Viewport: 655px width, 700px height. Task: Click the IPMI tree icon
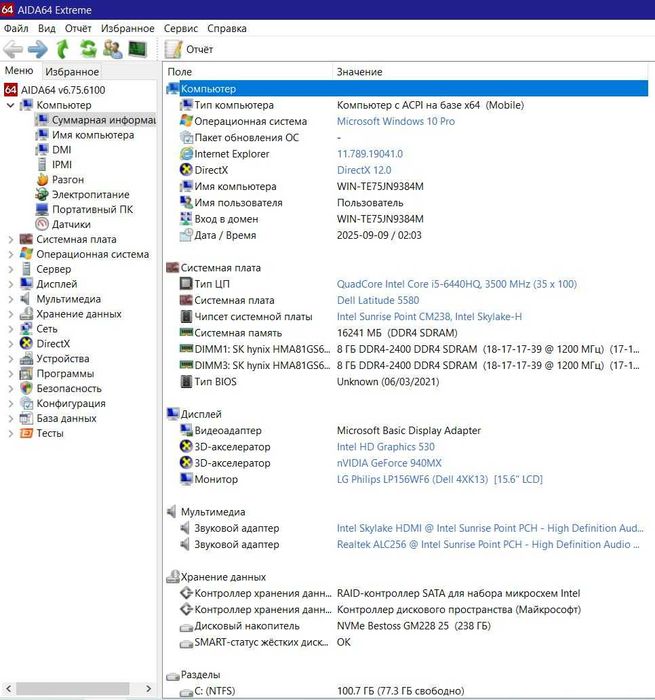tap(42, 165)
